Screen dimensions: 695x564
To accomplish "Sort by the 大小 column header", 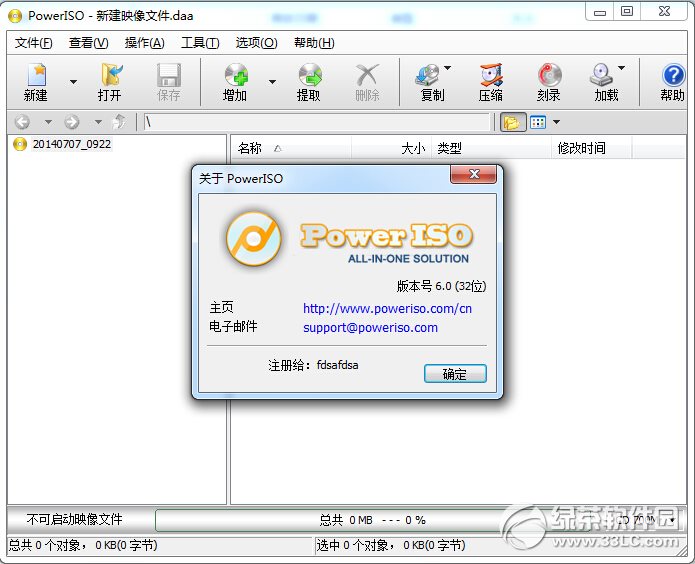I will pos(391,148).
